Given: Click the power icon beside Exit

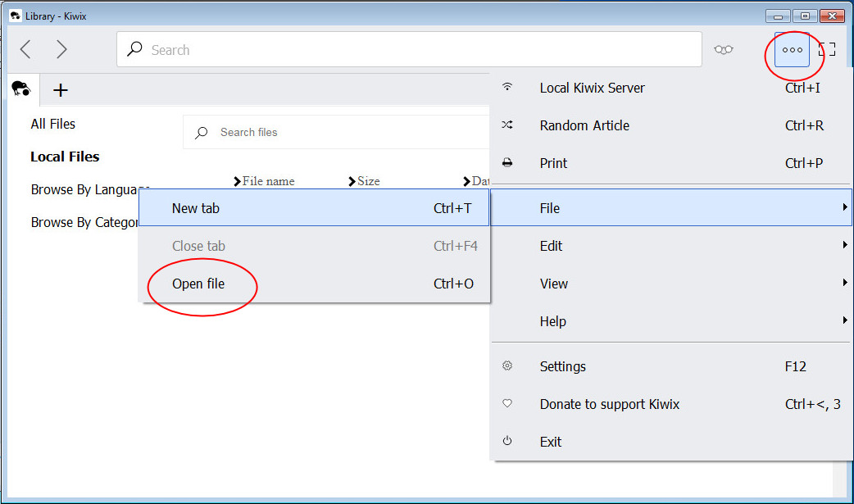Looking at the screenshot, I should (x=507, y=441).
